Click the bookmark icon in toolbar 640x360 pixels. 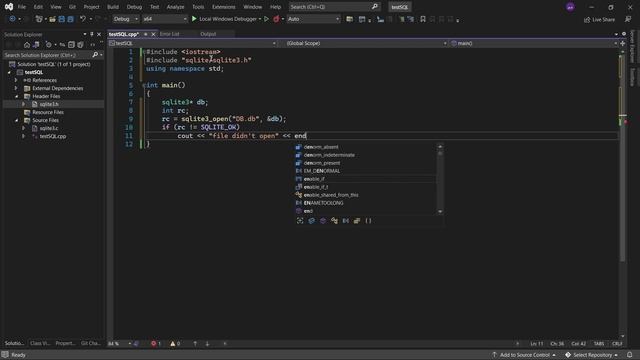423,19
